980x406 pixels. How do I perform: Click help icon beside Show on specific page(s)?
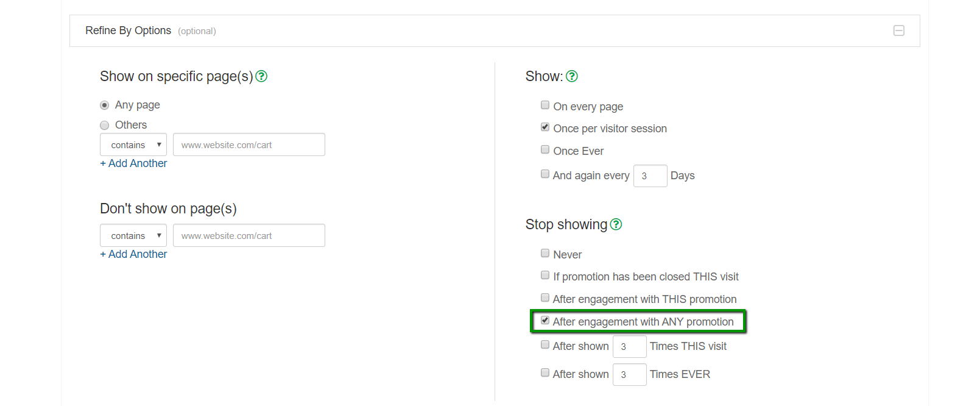(x=261, y=76)
